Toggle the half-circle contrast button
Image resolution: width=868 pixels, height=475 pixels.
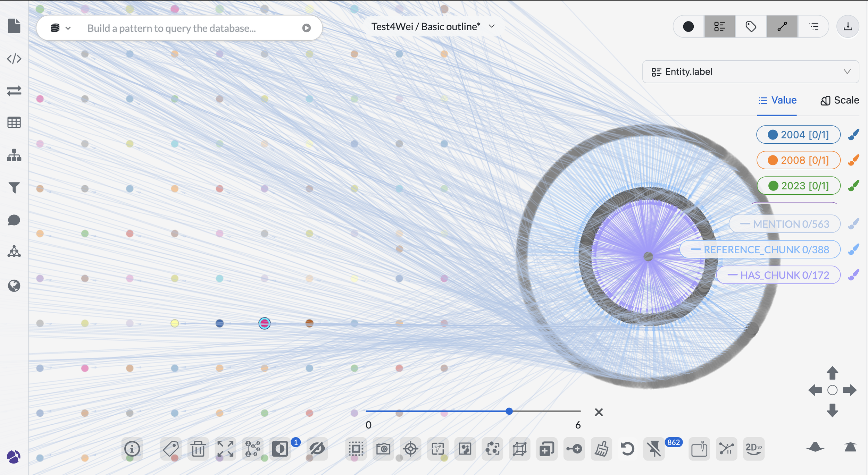280,449
